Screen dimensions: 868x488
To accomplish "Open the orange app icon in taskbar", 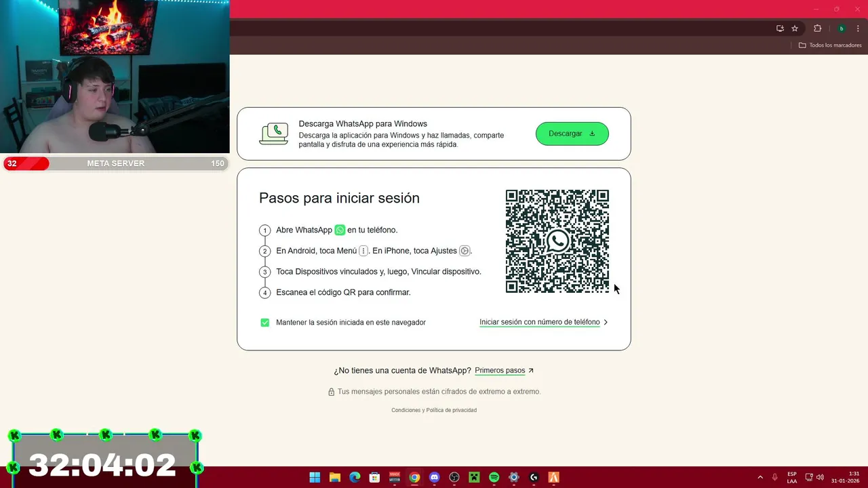I will [x=554, y=477].
